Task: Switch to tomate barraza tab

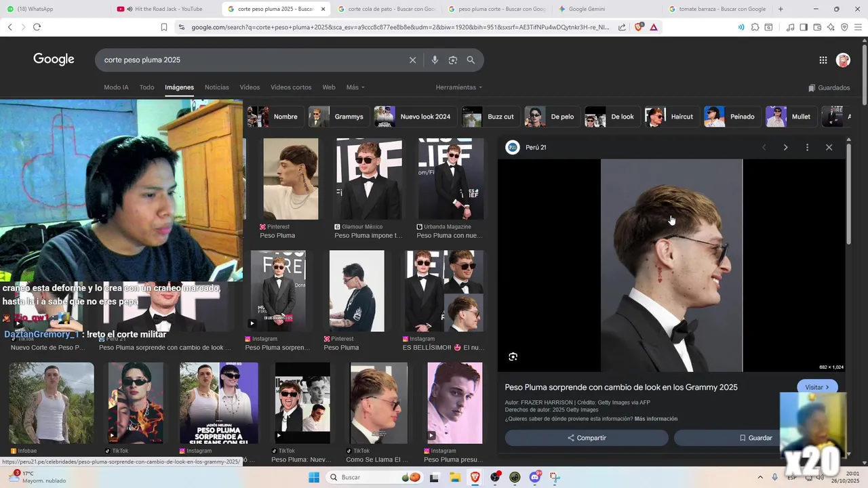Action: [717, 9]
